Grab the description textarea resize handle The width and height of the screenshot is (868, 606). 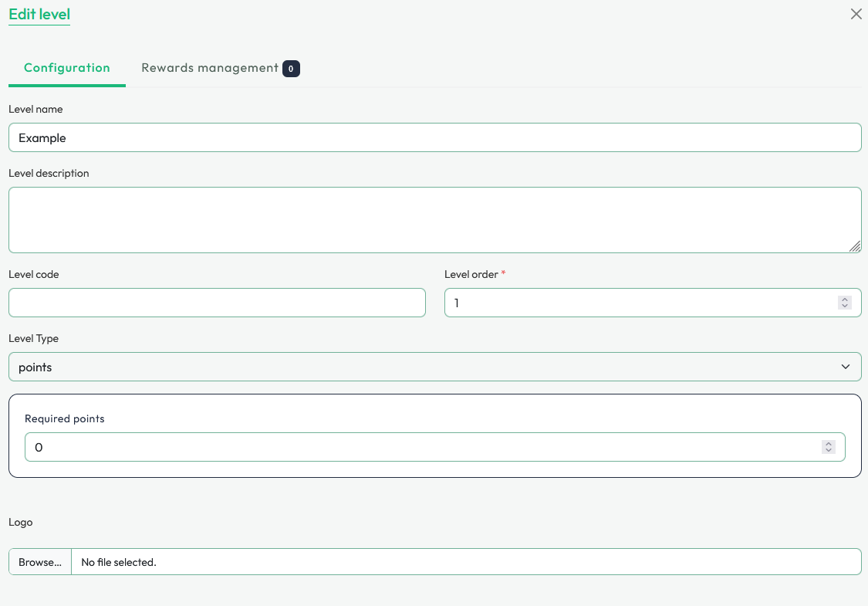point(855,246)
